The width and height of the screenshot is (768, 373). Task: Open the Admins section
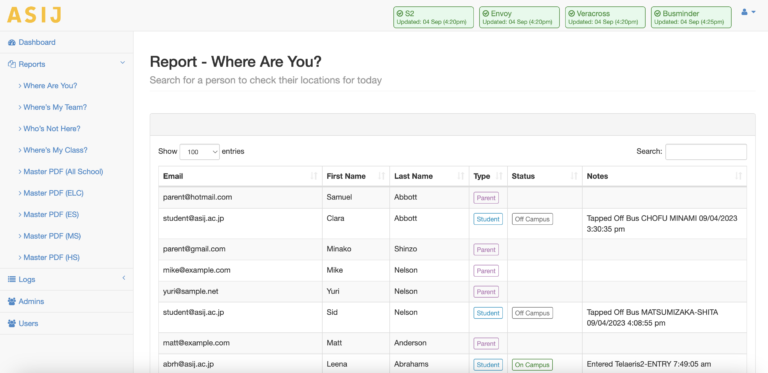pos(31,302)
